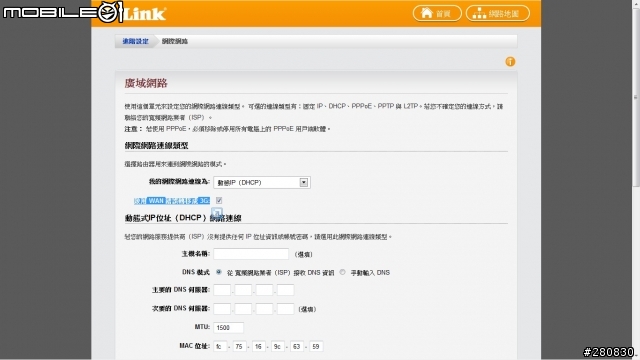
Task: Click primary DNS first octet field
Action: [x=222, y=290]
